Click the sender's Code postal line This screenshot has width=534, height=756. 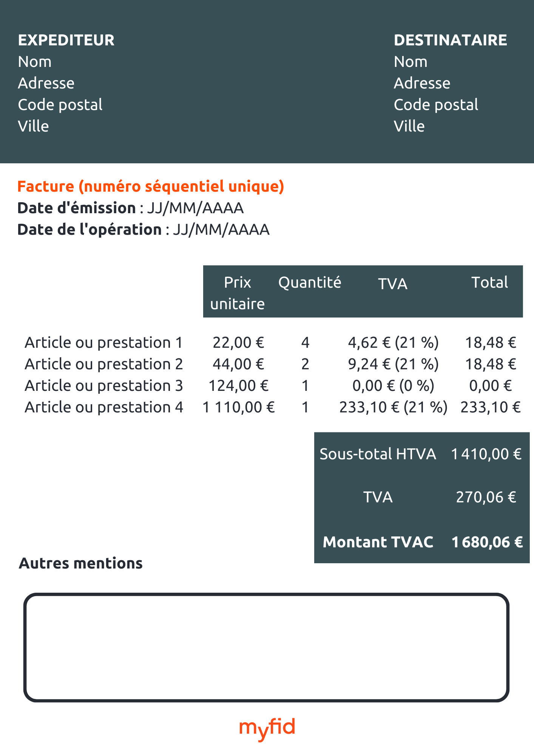(60, 105)
